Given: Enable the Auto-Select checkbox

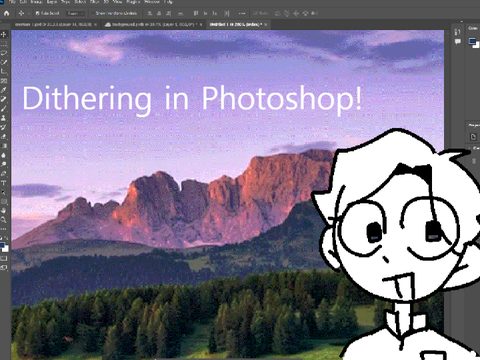Looking at the screenshot, I should 37,13.
